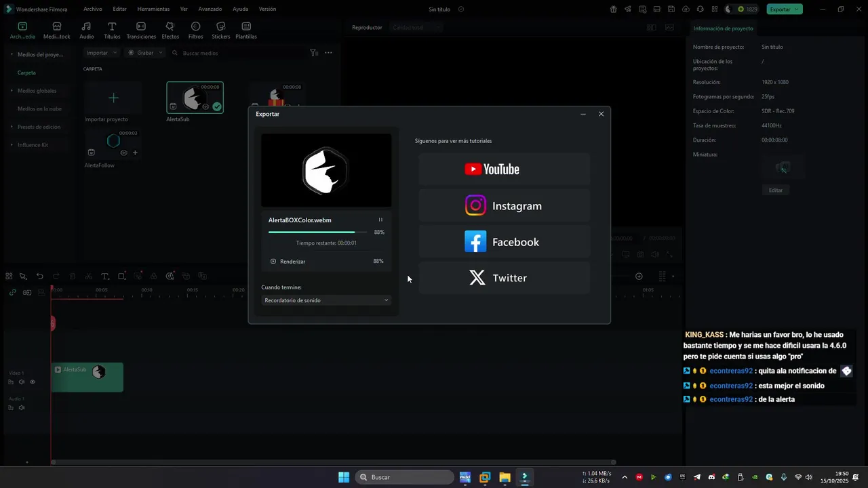
Task: Select the text tool in timeline toolbar
Action: tap(105, 276)
